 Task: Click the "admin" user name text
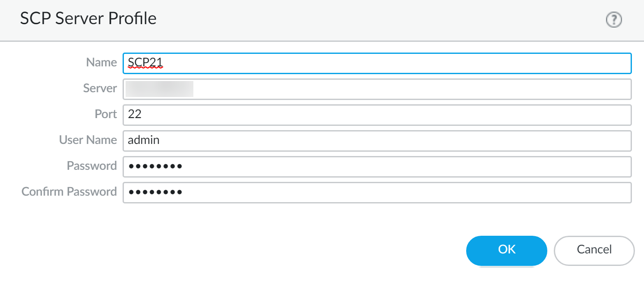[144, 140]
